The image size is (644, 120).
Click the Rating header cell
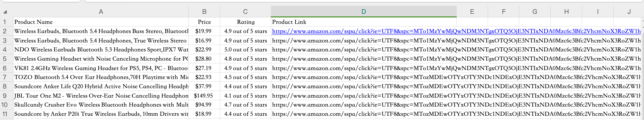245,22
